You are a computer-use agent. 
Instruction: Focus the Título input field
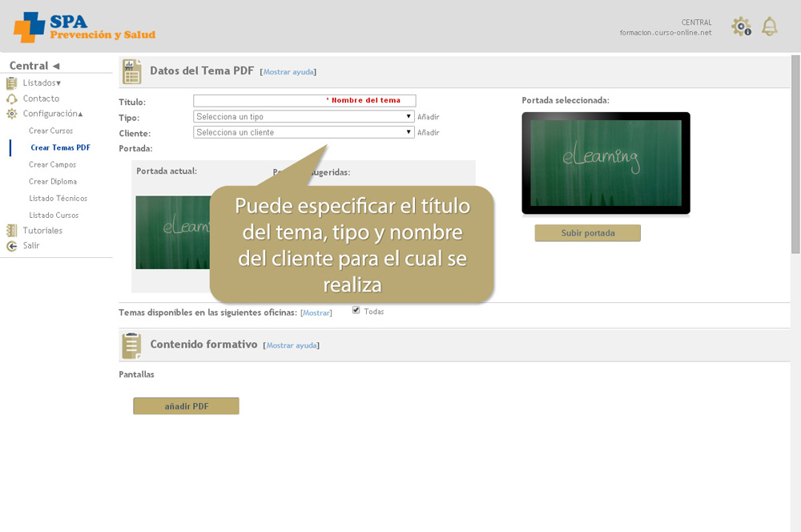click(304, 101)
